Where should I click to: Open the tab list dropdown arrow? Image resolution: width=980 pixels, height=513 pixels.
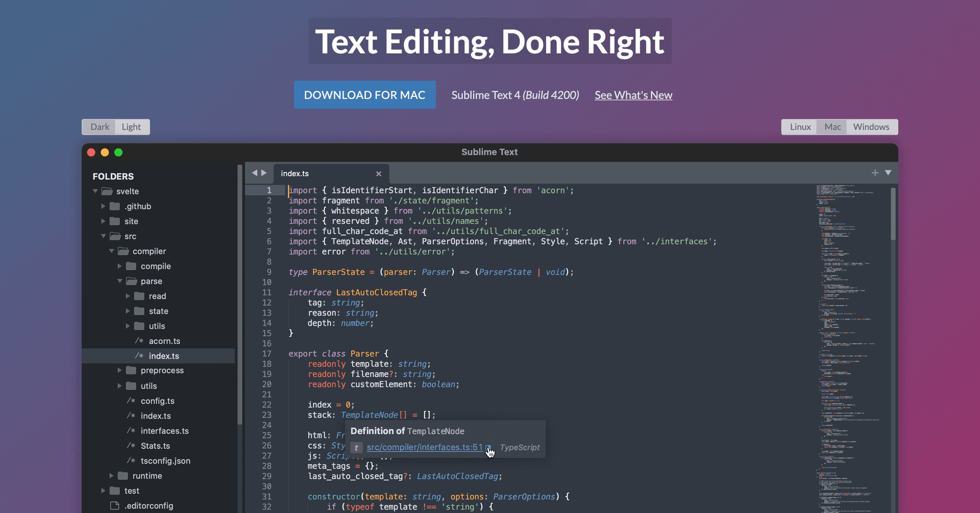pyautogui.click(x=888, y=173)
